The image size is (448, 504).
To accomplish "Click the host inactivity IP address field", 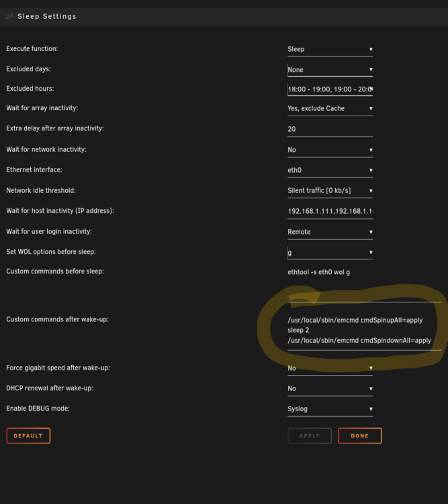I will tap(330, 212).
